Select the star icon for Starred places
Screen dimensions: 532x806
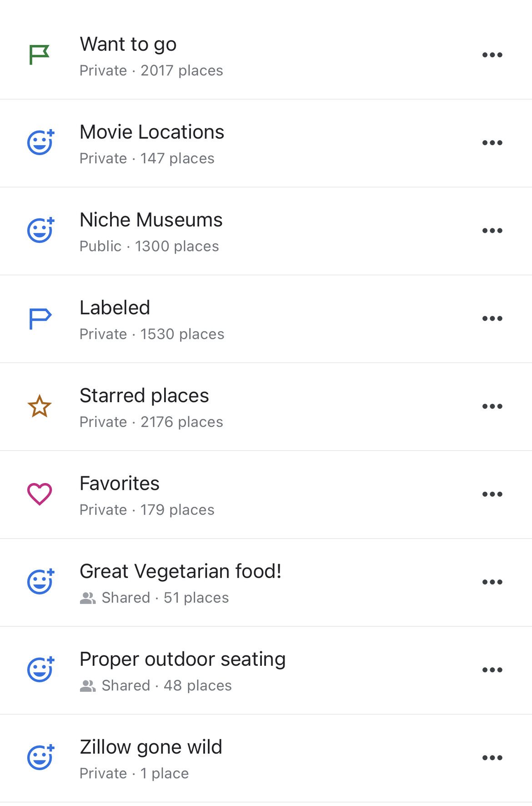40,406
